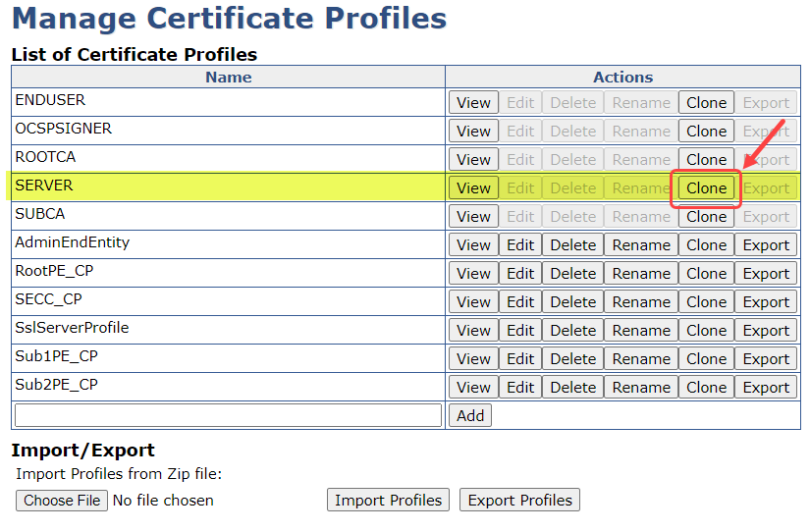This screenshot has width=810, height=532.
Task: View the ROOTCA profile
Action: 473,160
